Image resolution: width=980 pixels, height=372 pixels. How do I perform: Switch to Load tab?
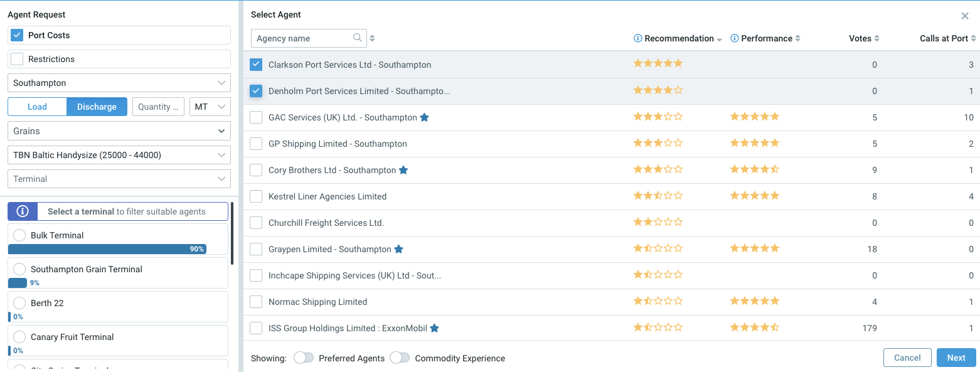[x=37, y=107]
